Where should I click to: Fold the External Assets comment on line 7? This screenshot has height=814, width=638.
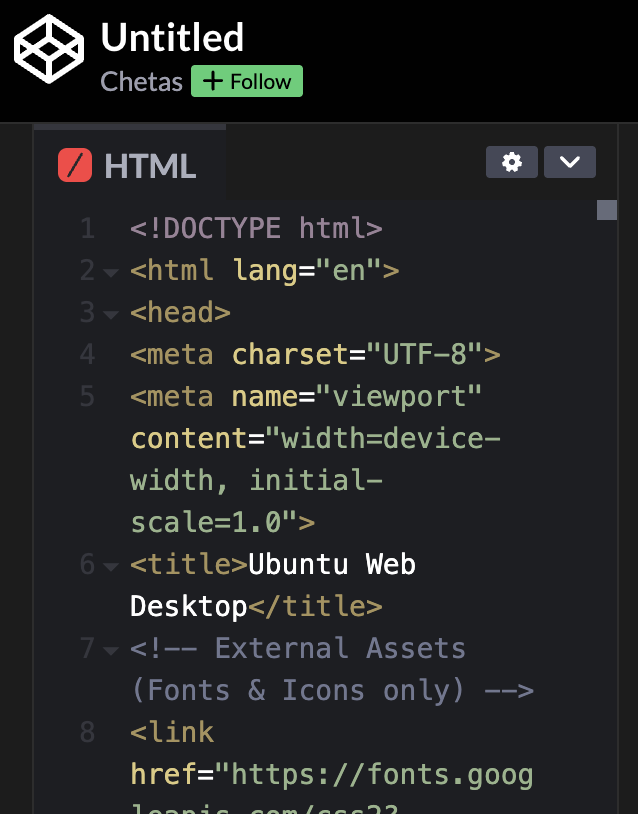110,650
